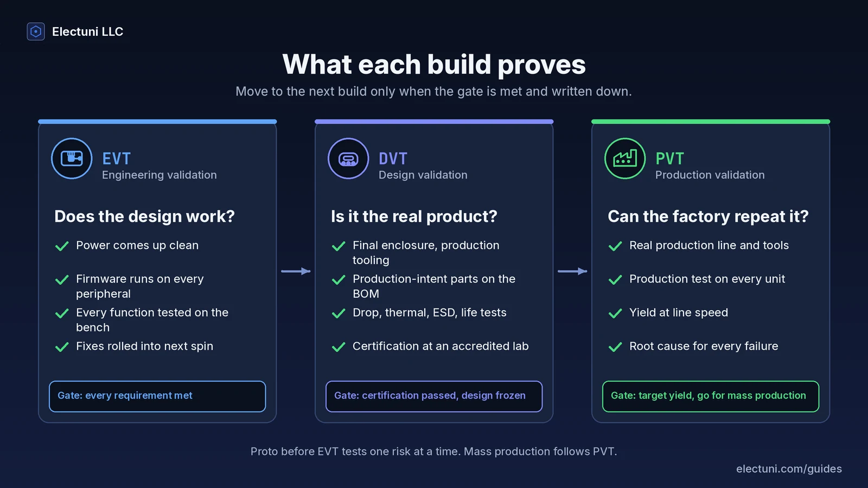
Task: Click the arrow between DVT and PVT cards
Action: click(x=572, y=271)
